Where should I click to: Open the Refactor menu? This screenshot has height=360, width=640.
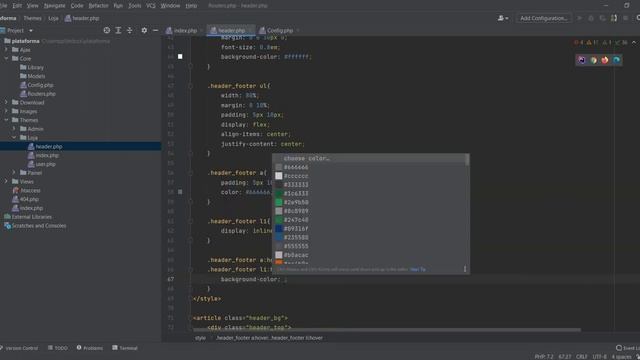tap(98, 6)
